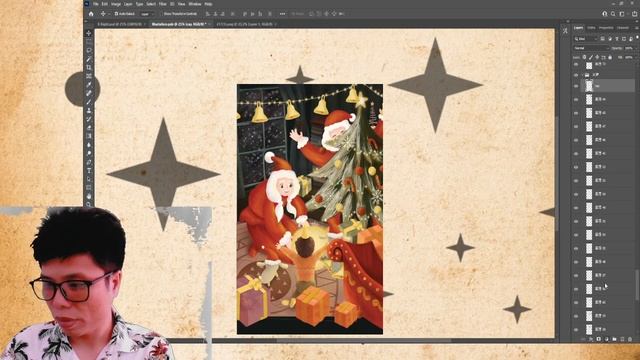
Task: Switch to the Properties panel tab
Action: [x=606, y=28]
